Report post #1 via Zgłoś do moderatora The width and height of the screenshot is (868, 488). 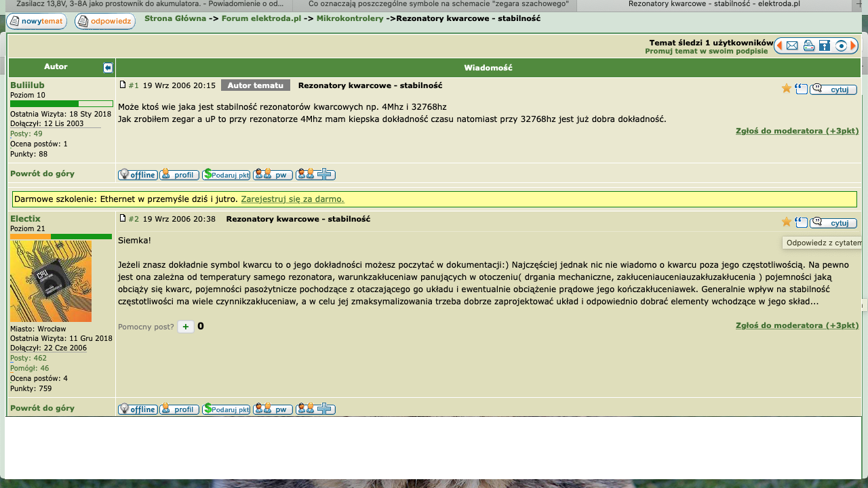[797, 131]
